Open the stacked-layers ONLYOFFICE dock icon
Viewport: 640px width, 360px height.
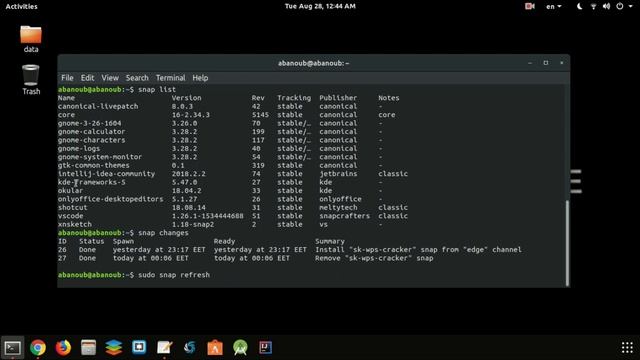[114, 348]
